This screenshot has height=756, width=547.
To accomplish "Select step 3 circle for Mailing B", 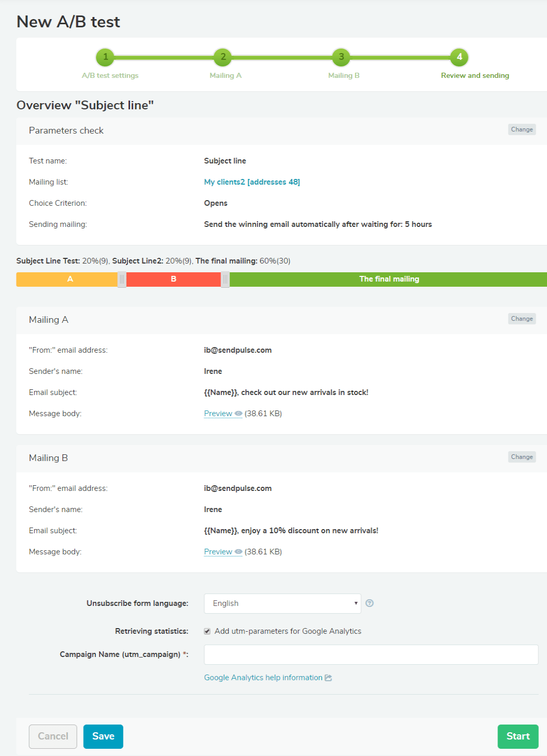I will tap(341, 57).
